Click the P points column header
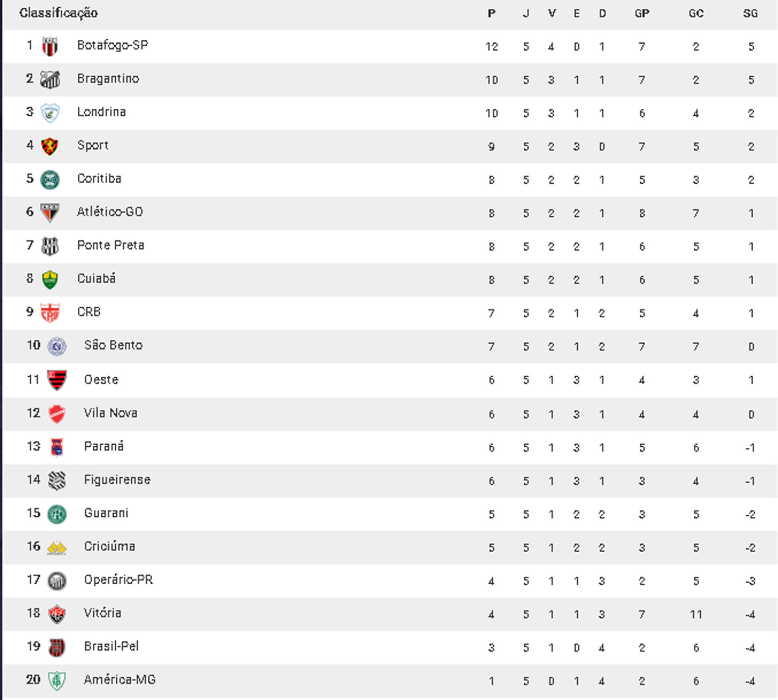Image resolution: width=778 pixels, height=700 pixels. click(x=492, y=14)
